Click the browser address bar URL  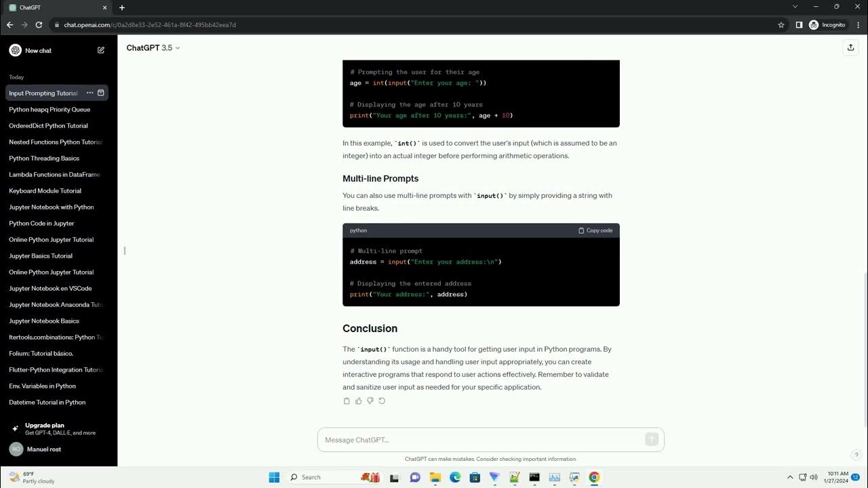150,24
